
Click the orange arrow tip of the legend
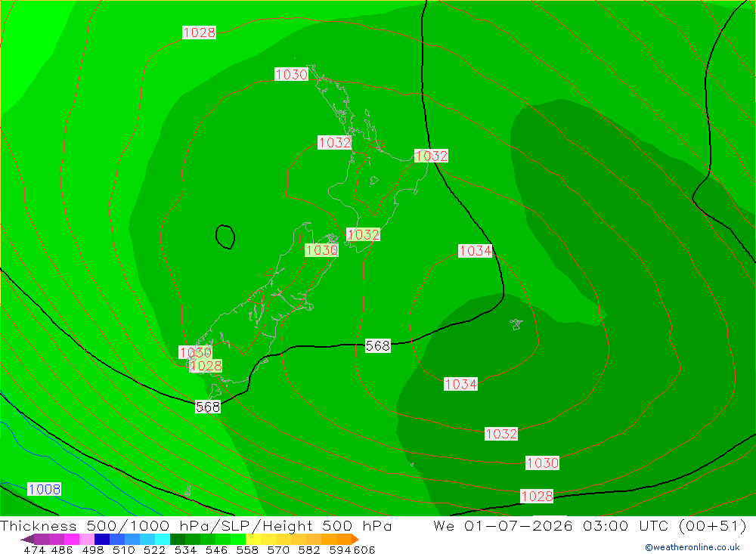click(355, 539)
